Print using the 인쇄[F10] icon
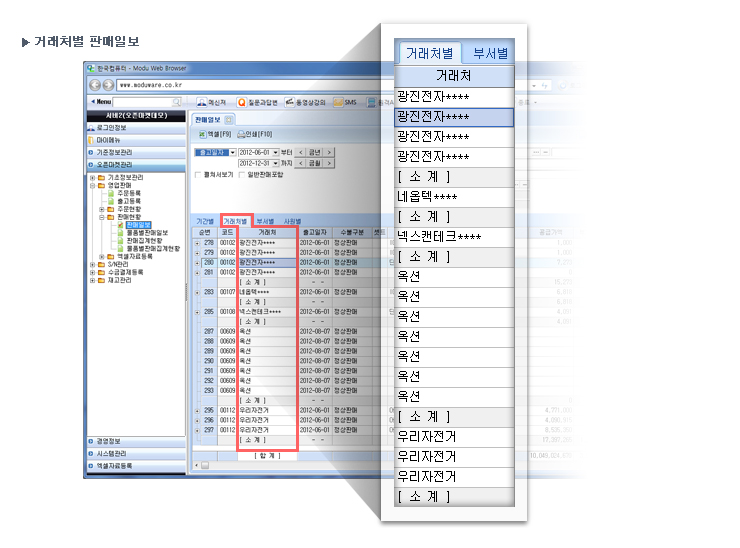Viewport: 740px width, 548px height. click(241, 134)
